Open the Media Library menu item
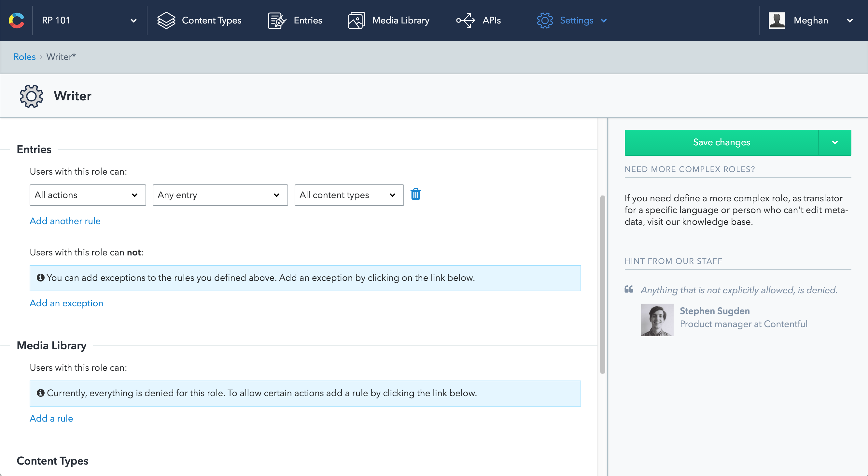Screen dimensions: 868x476 coord(400,21)
